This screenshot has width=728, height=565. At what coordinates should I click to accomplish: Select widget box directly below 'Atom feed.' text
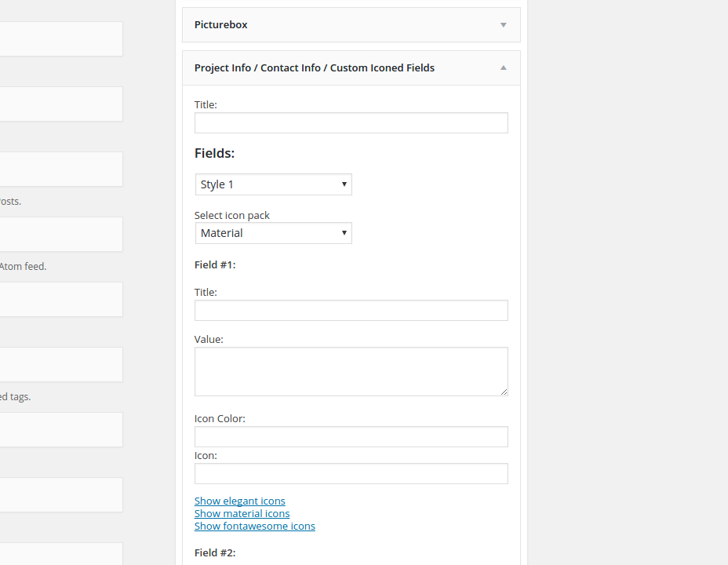coord(60,299)
